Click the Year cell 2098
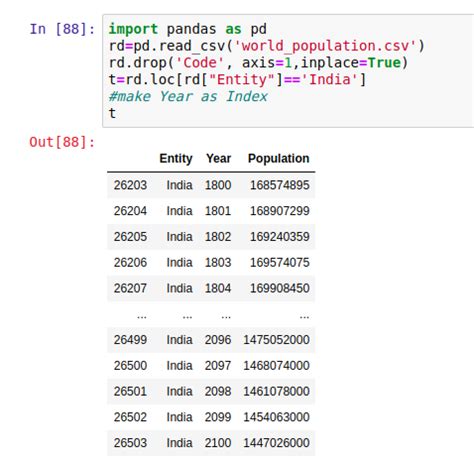 [218, 391]
